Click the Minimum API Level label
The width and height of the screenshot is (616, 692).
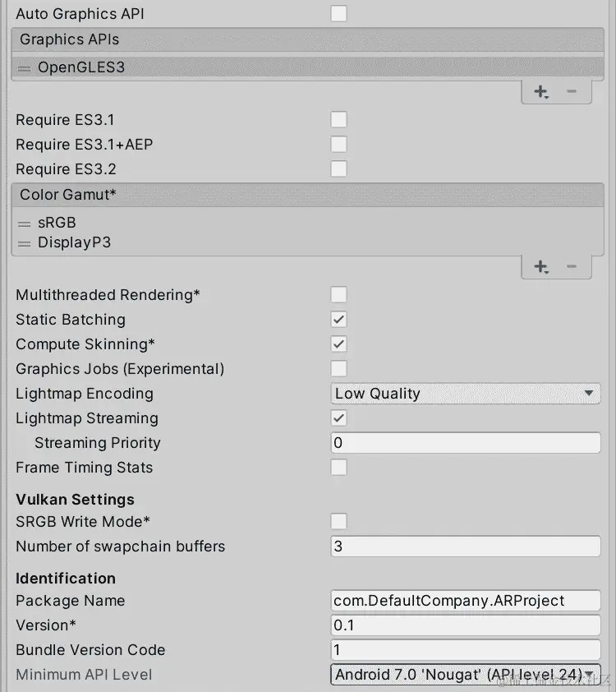click(84, 675)
